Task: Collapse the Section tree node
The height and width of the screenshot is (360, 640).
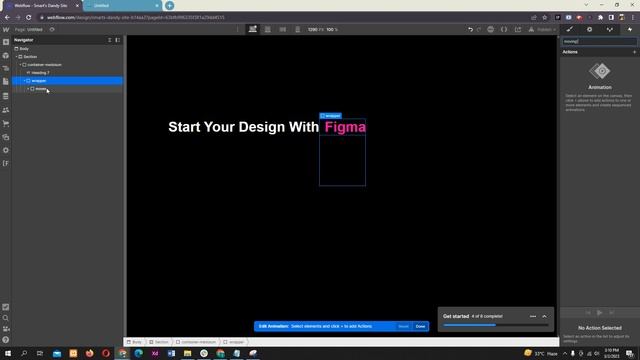Action: [x=16, y=57]
